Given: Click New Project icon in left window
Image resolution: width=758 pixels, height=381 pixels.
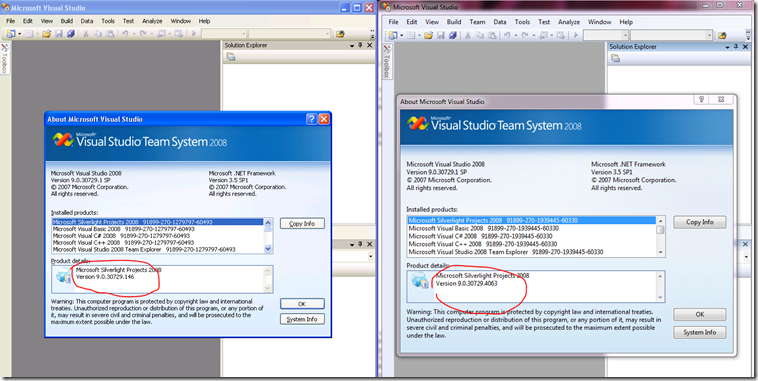Looking at the screenshot, I should click(11, 34).
